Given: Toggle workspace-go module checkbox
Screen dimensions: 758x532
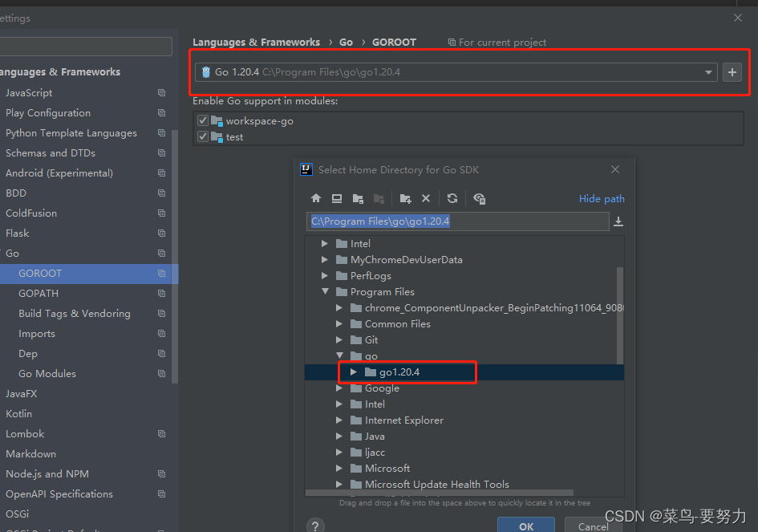Looking at the screenshot, I should click(203, 120).
